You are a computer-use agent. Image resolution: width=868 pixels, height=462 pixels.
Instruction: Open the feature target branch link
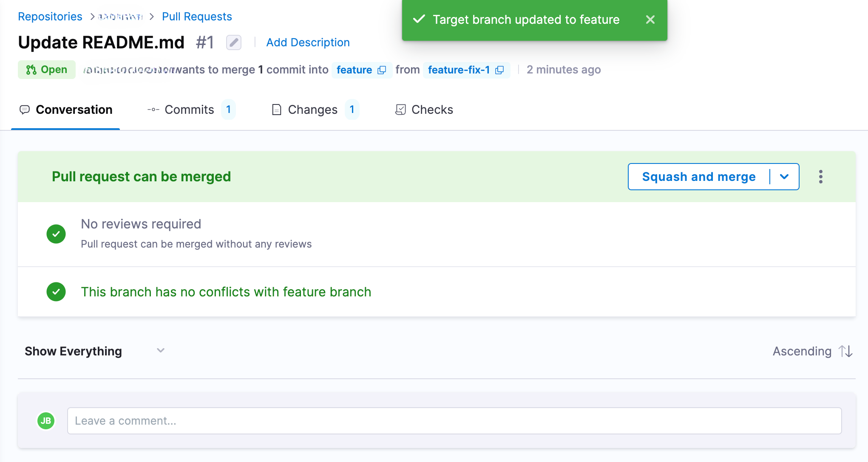coord(354,70)
